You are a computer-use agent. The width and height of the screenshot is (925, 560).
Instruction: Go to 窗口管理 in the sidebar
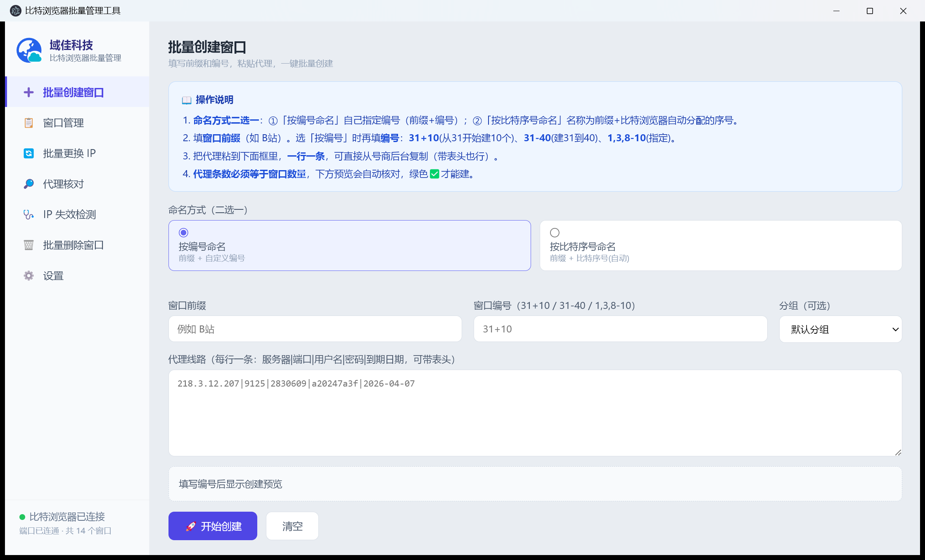(77, 123)
